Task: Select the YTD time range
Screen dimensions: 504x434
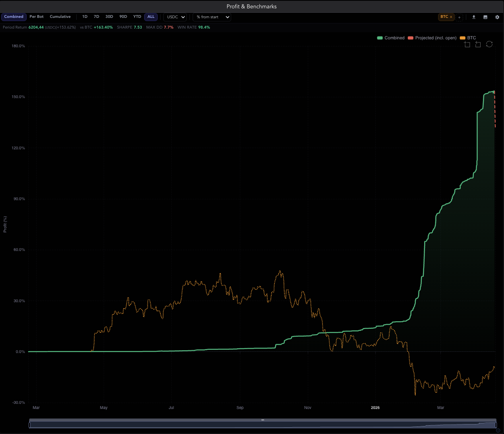Action: tap(137, 17)
